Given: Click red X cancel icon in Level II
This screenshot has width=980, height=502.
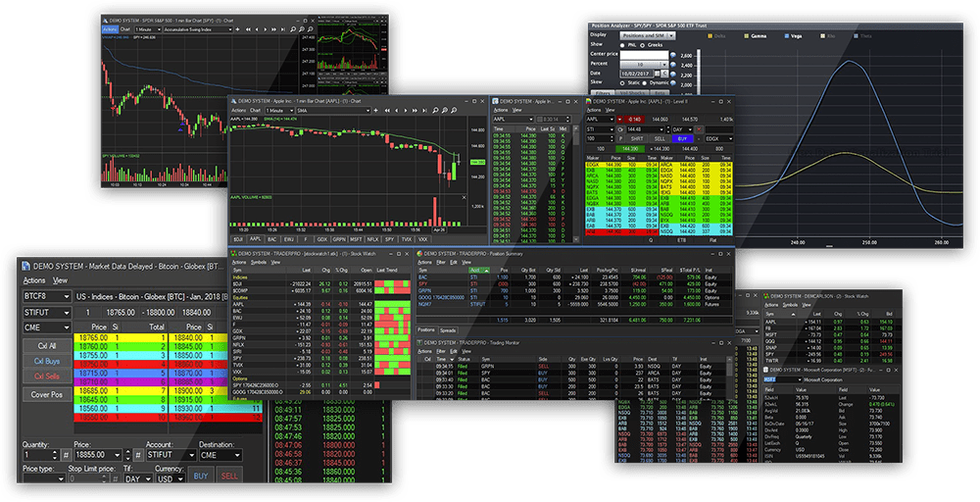Looking at the screenshot, I should (x=699, y=129).
